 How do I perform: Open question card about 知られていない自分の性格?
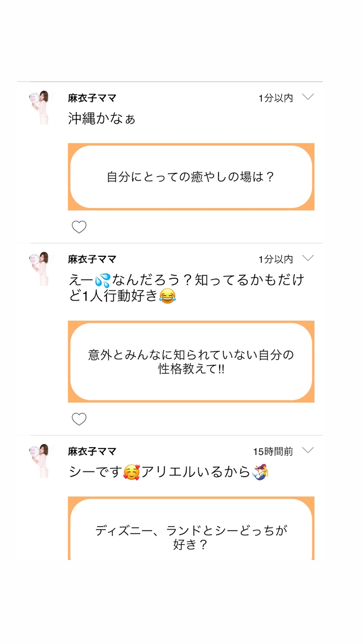click(191, 361)
